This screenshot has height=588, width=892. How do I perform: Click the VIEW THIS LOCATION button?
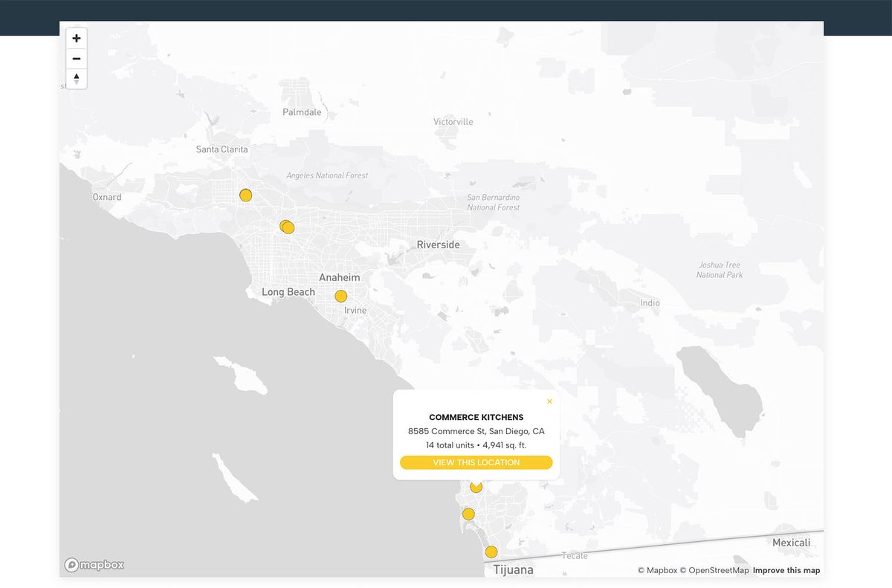(476, 462)
